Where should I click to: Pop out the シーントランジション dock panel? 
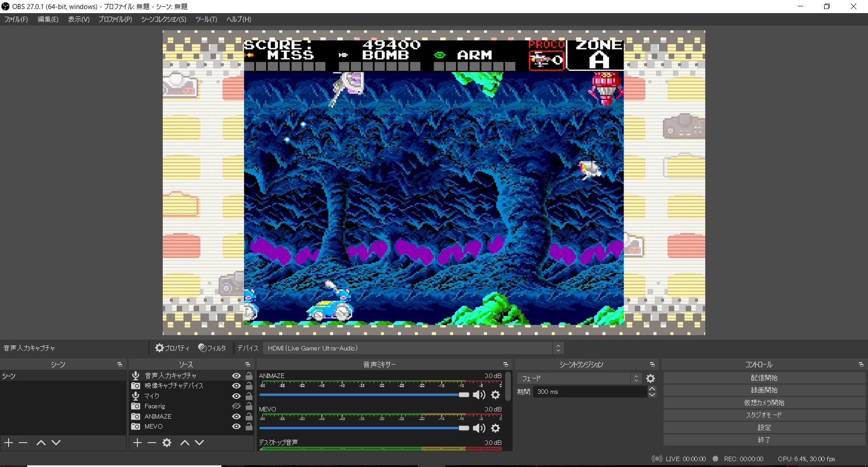point(652,364)
